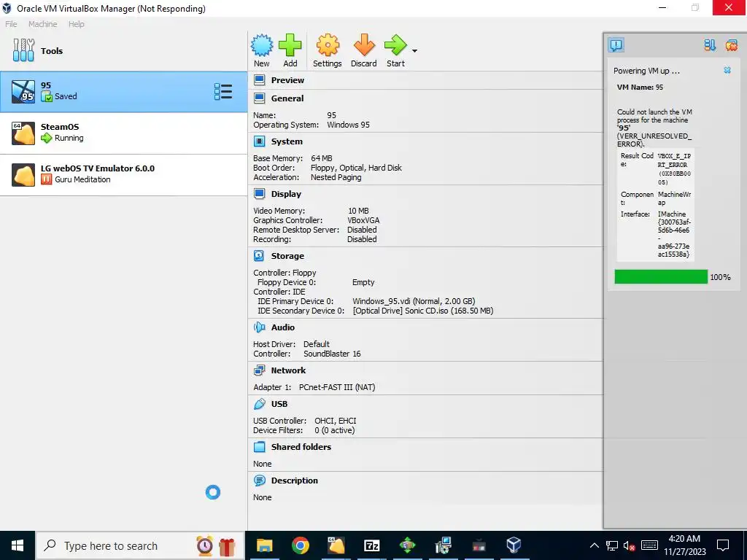
Task: Click the SteamOS machine icon
Action: (x=23, y=133)
